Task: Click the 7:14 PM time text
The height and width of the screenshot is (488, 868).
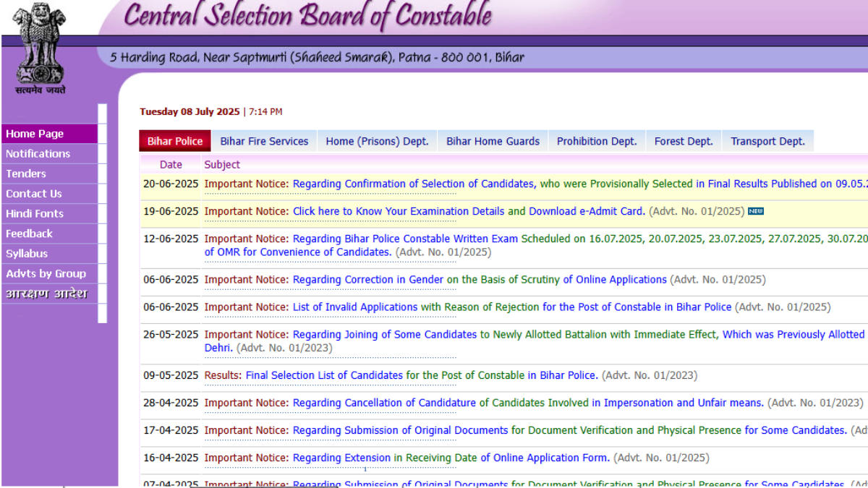Action: point(265,111)
